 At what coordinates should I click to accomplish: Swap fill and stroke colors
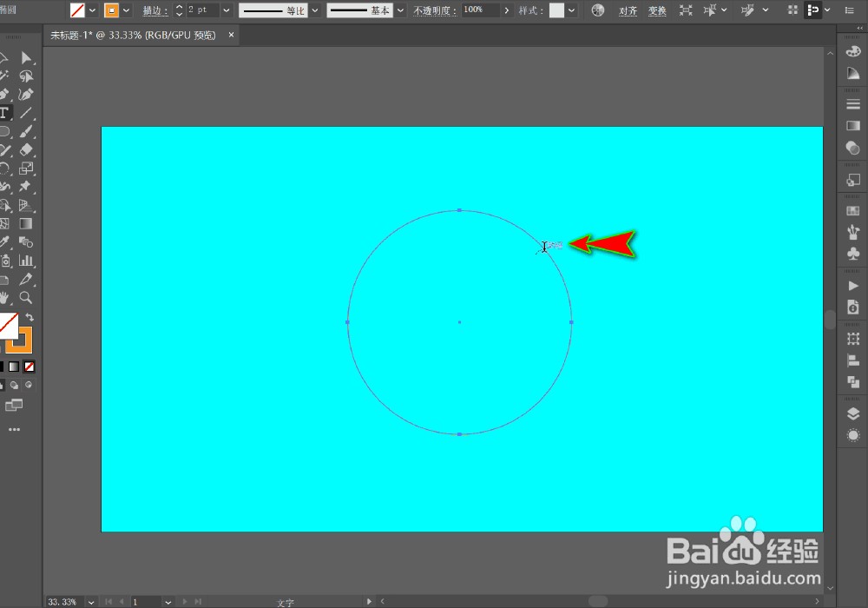click(x=30, y=317)
